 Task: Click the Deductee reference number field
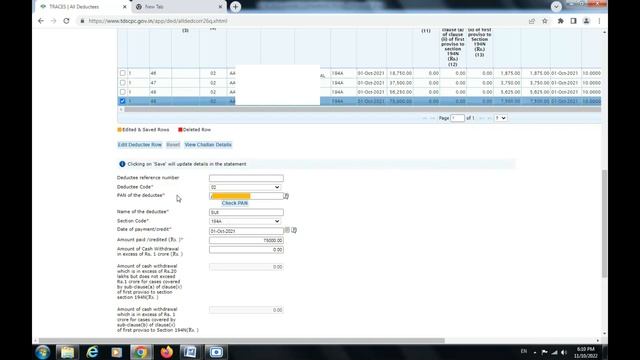(246, 178)
